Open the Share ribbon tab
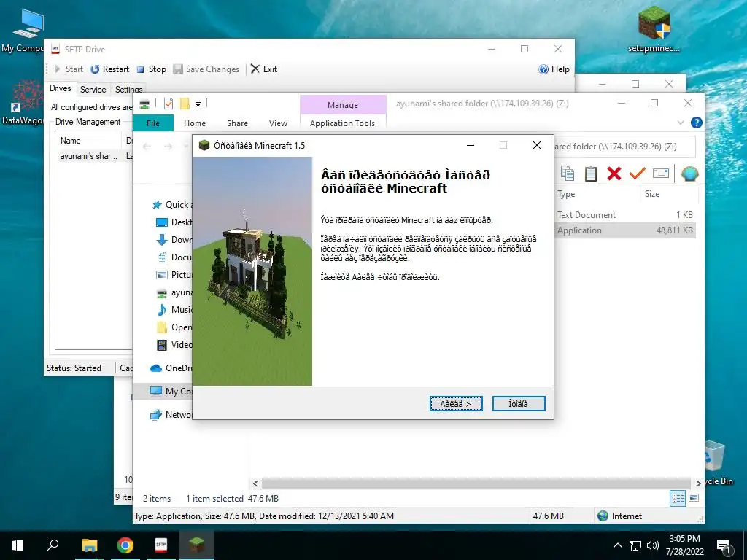747x560 pixels. (237, 122)
